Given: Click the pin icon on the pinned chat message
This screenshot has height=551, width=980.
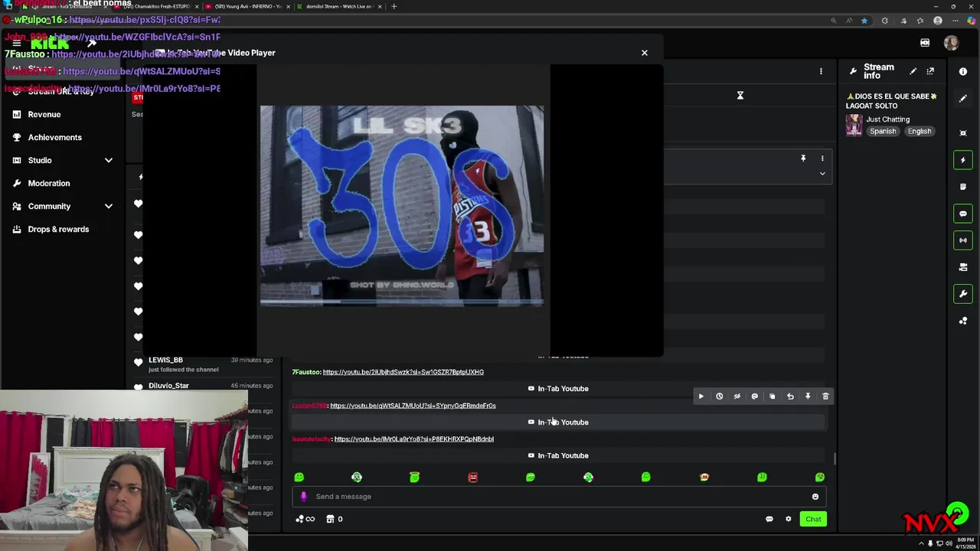Looking at the screenshot, I should tap(803, 158).
